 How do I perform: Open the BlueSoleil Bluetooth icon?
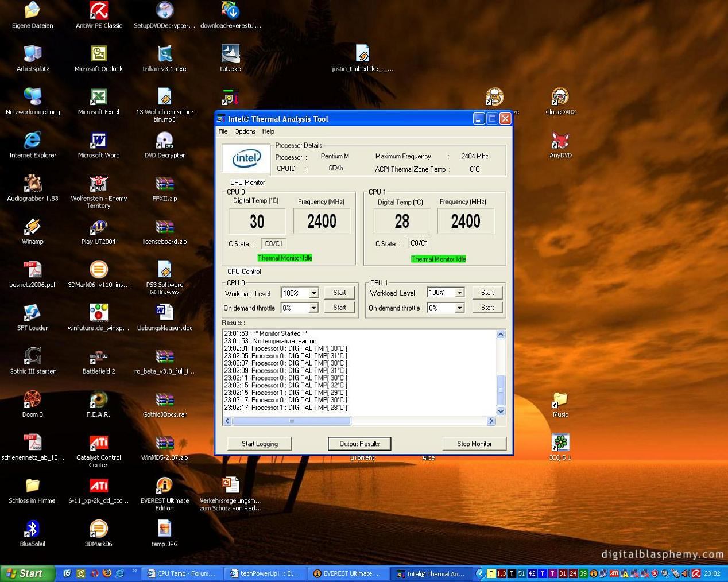tap(32, 529)
